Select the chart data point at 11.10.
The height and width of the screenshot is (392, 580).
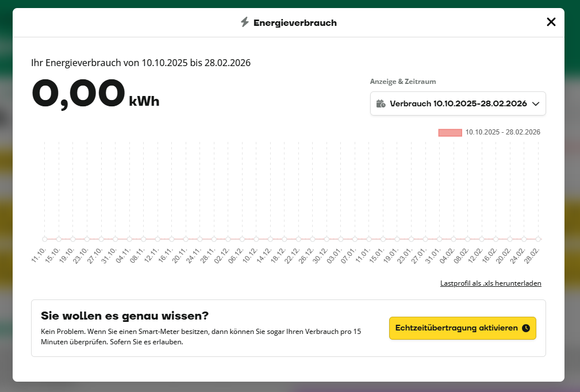tap(45, 239)
